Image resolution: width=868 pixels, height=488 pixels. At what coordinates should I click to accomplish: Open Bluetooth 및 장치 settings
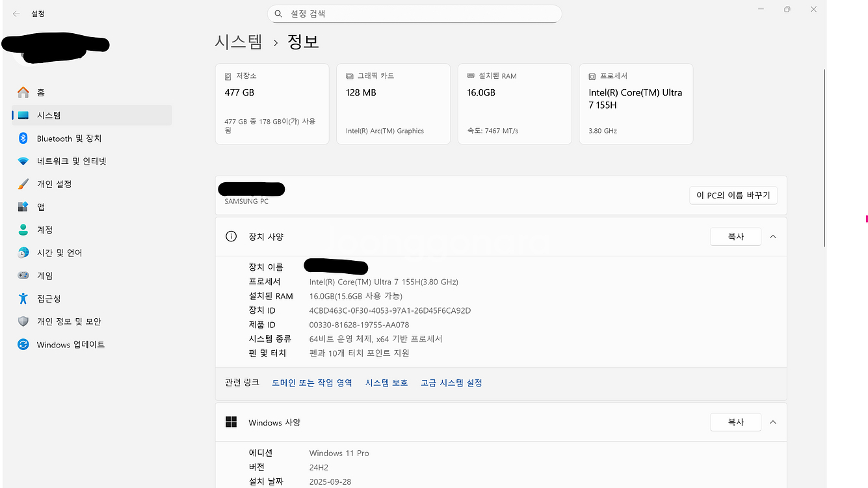(x=60, y=138)
